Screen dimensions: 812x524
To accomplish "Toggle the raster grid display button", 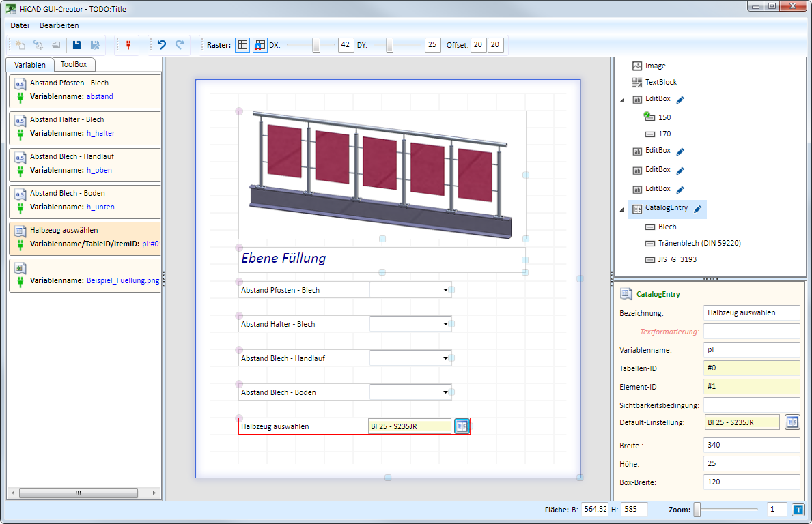I will [x=242, y=45].
